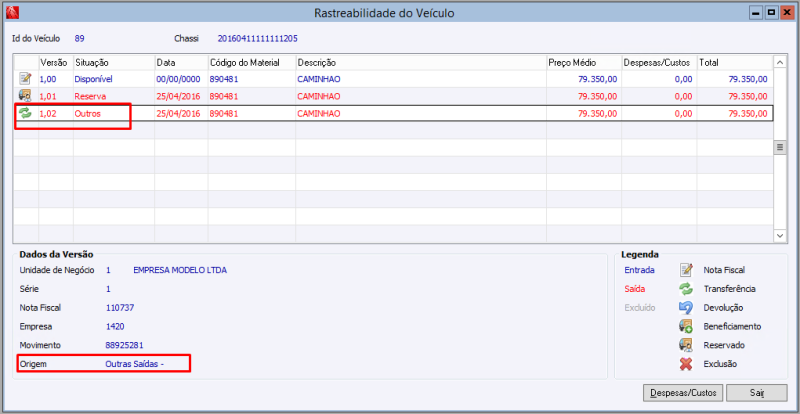This screenshot has height=414, width=800.
Task: Click the Devolução legend icon
Action: [x=686, y=308]
